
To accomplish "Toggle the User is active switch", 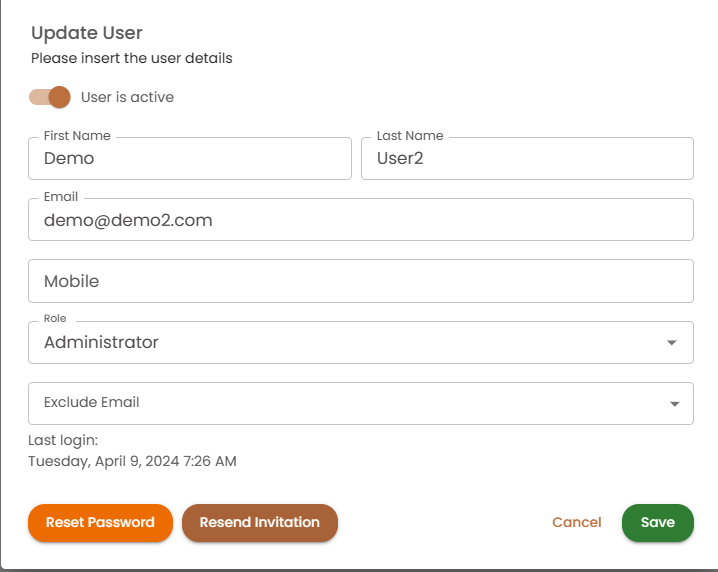I will point(50,97).
